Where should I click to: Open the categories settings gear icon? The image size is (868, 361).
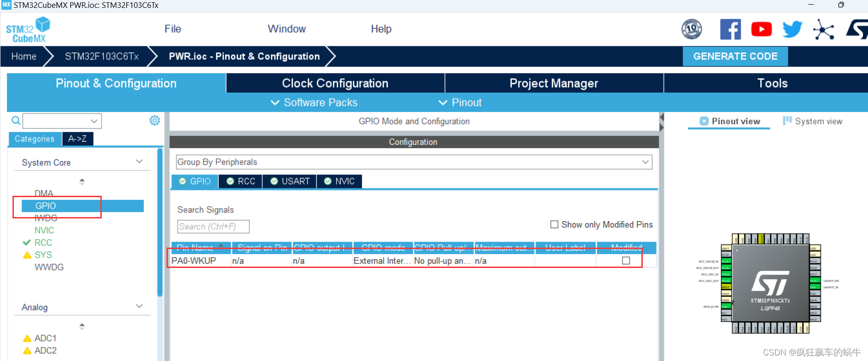coord(154,120)
